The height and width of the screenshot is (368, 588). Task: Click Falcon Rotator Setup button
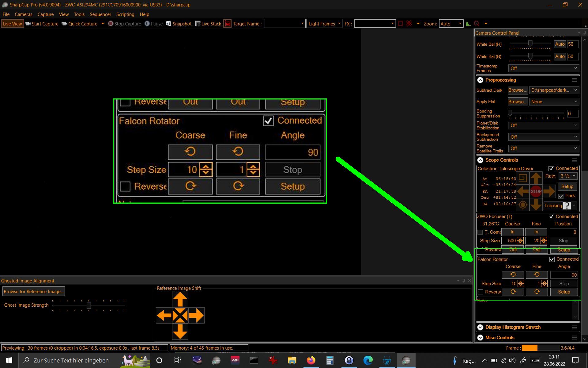(x=564, y=292)
